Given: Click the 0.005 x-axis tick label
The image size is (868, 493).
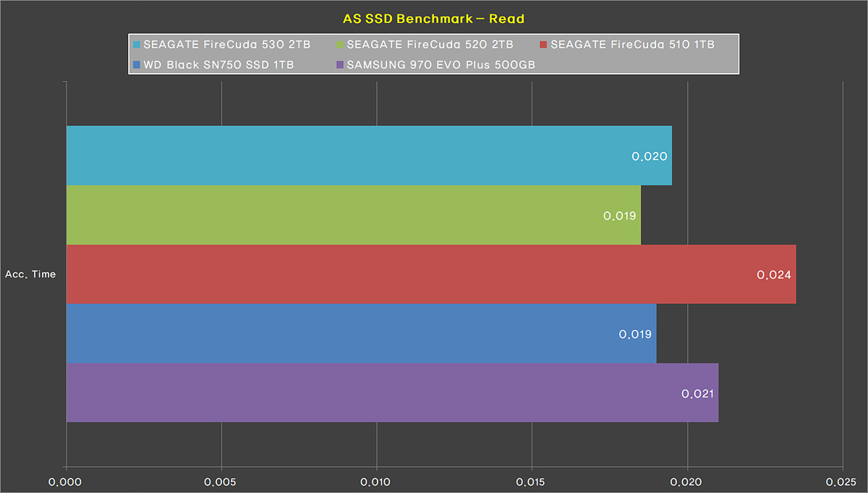Looking at the screenshot, I should point(221,481).
